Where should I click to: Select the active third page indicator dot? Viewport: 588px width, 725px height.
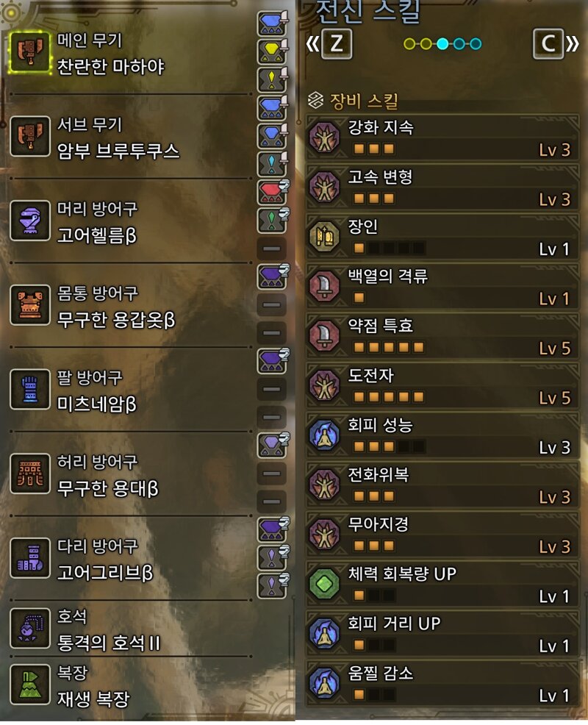point(442,44)
